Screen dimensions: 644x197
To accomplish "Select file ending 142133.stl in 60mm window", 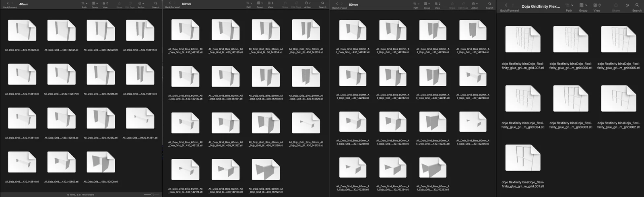I will click(x=306, y=30).
